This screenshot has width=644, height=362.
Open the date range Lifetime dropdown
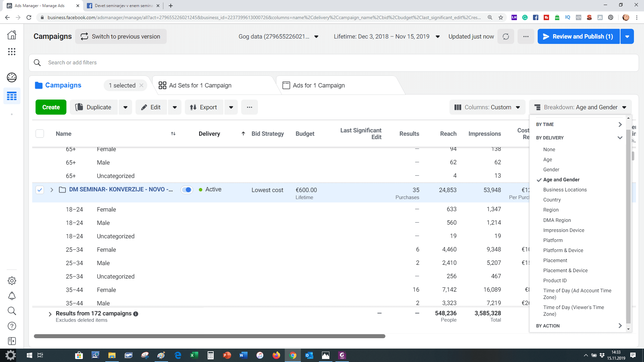tap(386, 37)
